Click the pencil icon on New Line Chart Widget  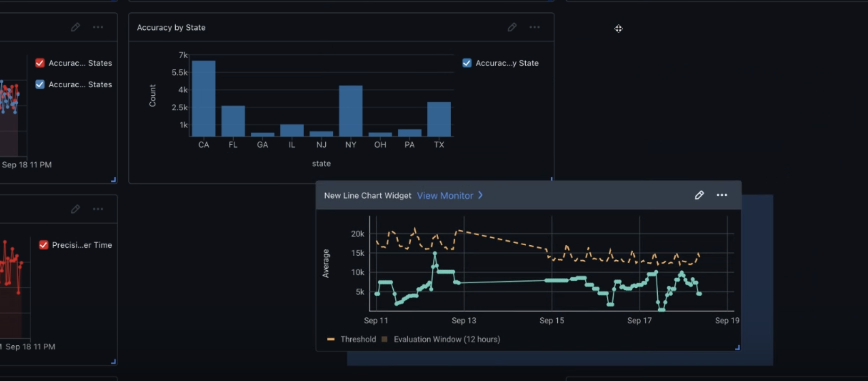coord(699,195)
